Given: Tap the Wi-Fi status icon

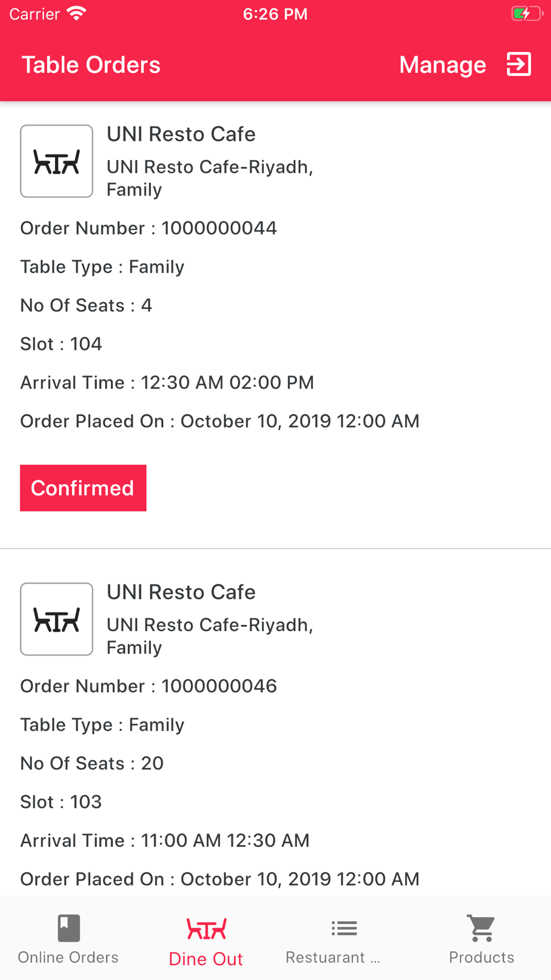Looking at the screenshot, I should [x=77, y=13].
